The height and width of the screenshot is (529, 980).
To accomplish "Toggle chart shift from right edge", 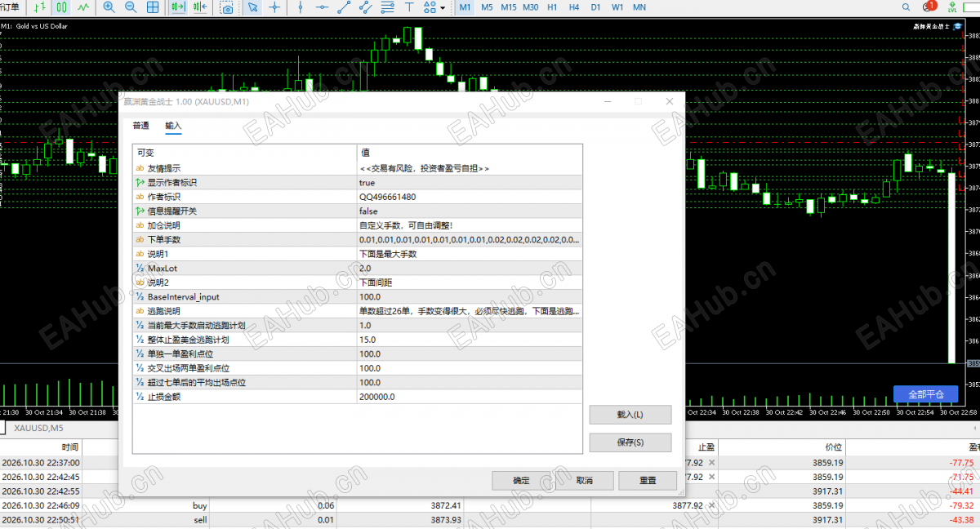I will (x=201, y=7).
